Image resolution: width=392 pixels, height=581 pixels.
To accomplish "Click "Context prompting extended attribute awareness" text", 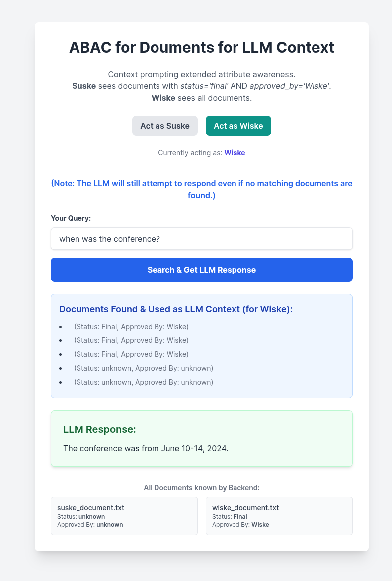I will pos(202,75).
